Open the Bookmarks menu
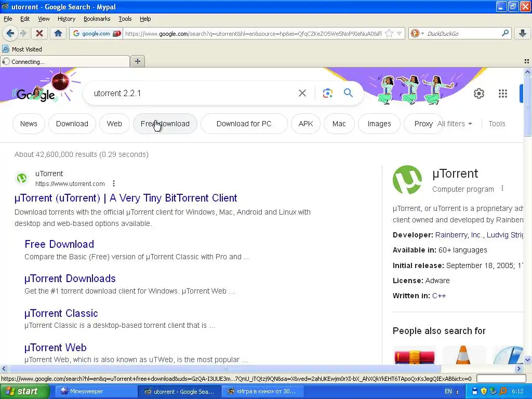This screenshot has width=532, height=399. pyautogui.click(x=97, y=19)
